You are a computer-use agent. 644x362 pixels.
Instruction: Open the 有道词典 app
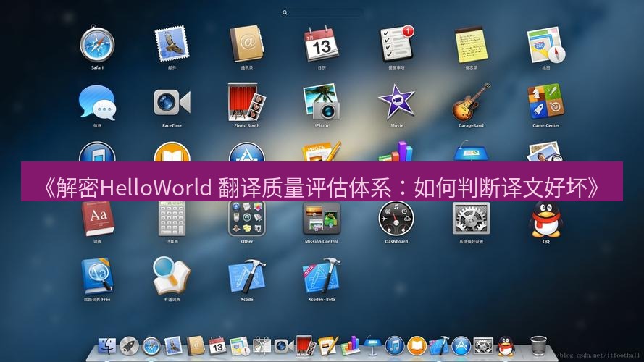tap(172, 277)
